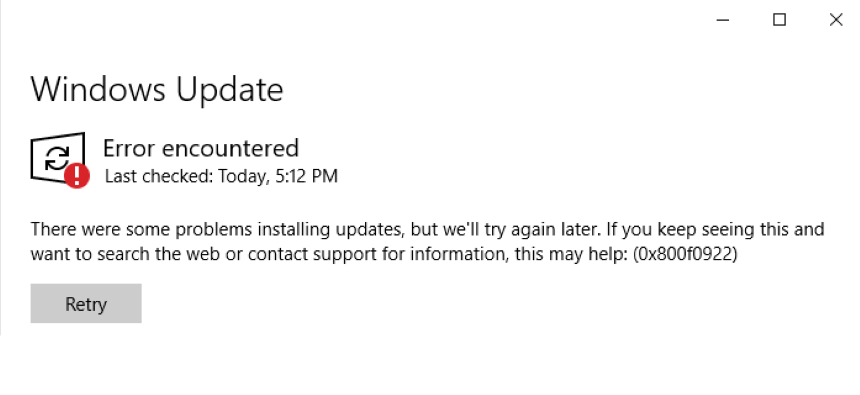860x395 pixels.
Task: Click the Error encountered status text
Action: (x=201, y=148)
